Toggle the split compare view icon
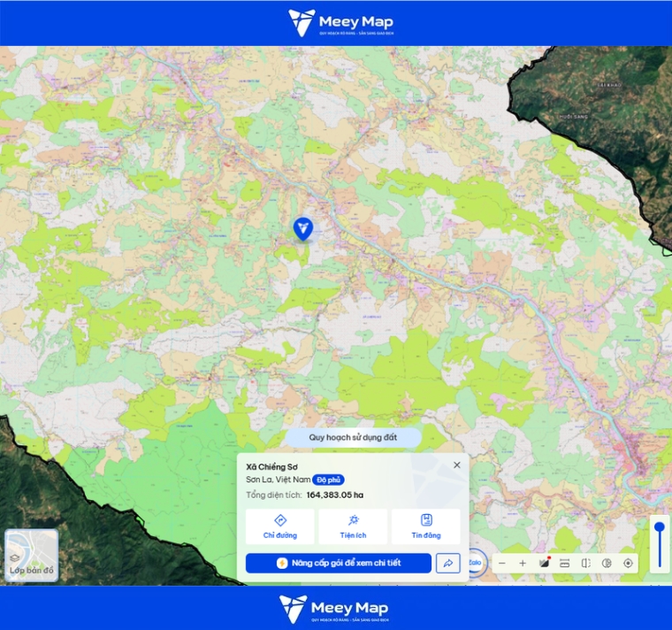 (586, 563)
